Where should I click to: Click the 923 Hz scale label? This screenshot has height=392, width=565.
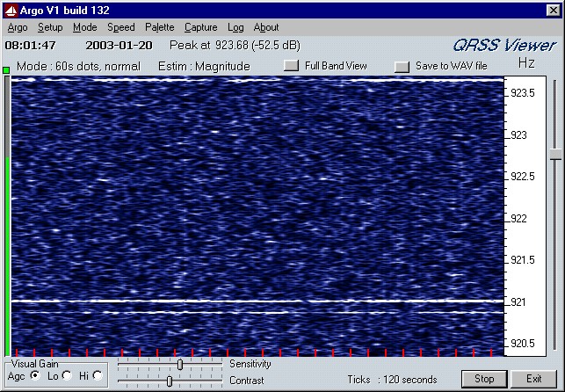[518, 135]
